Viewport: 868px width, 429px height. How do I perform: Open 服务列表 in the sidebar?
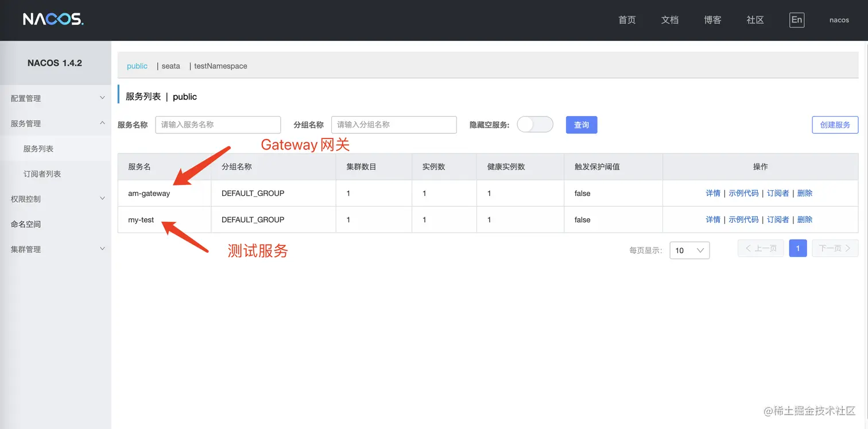[x=38, y=149]
